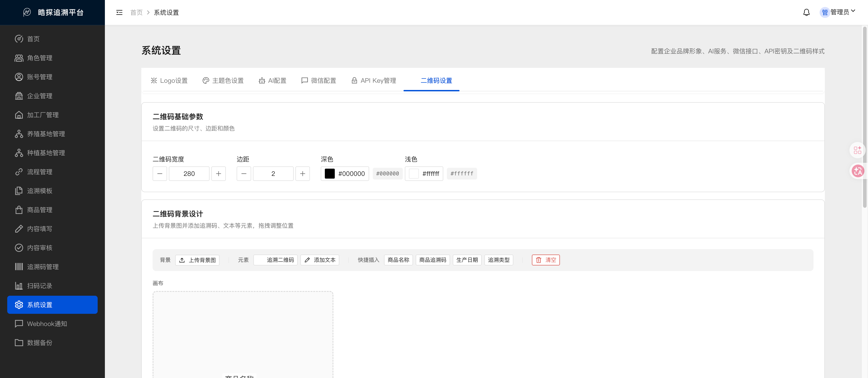Click the admin avatar badge
Screen dimensions: 868x378
click(x=825, y=12)
